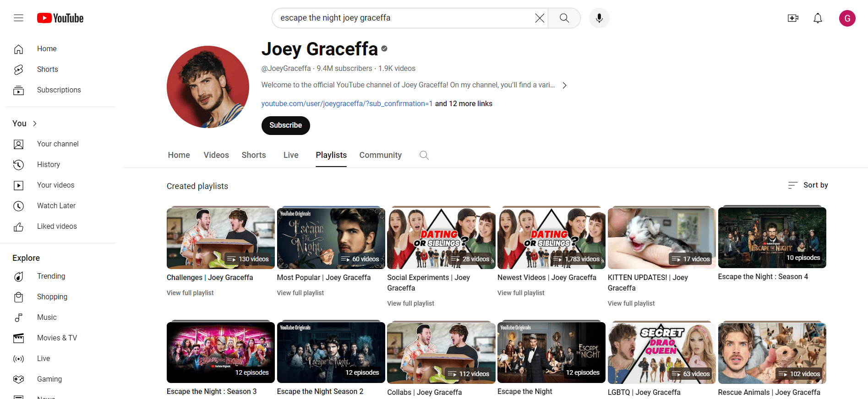Switch to the Videos tab
The image size is (868, 399).
point(216,155)
